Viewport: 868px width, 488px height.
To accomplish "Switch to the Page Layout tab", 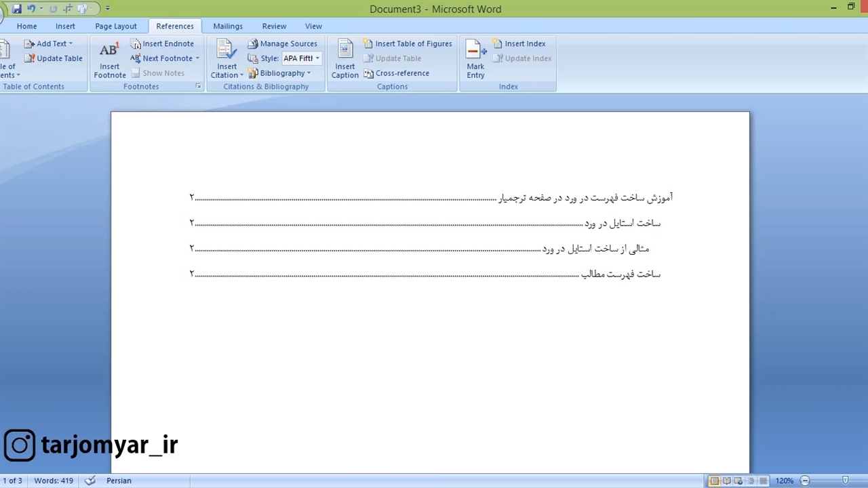I will click(x=116, y=26).
